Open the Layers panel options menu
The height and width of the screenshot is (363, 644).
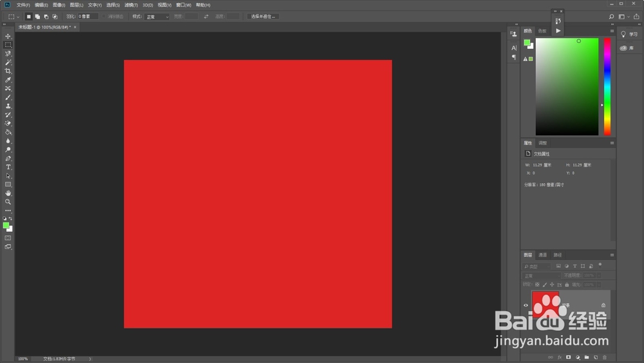[612, 255]
